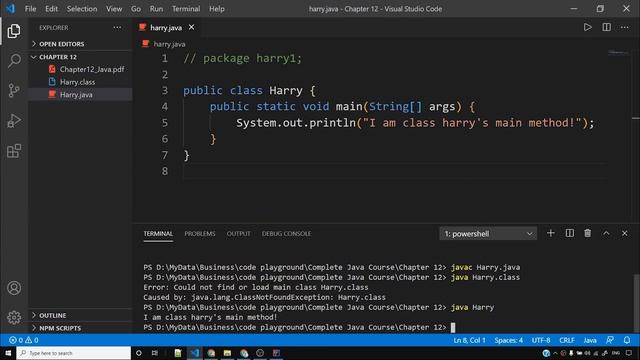Open the Help menu
This screenshot has width=640, height=360.
tap(217, 9)
